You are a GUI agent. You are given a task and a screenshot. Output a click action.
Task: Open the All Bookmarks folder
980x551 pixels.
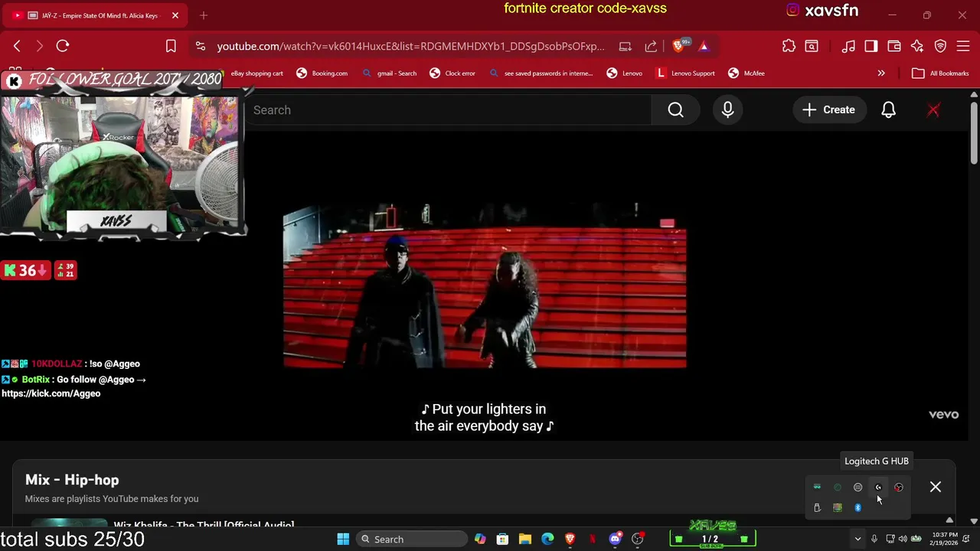point(940,73)
